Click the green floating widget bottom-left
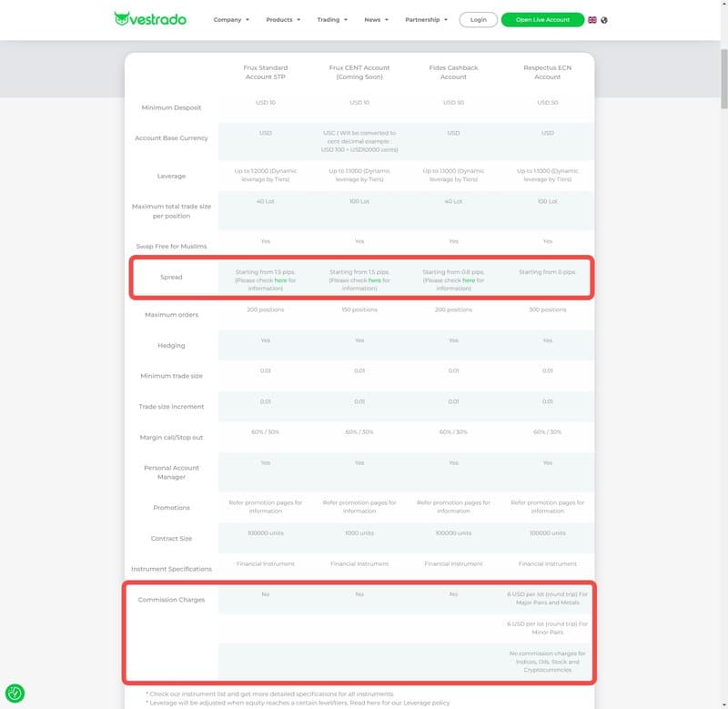This screenshot has height=709, width=728. click(15, 693)
